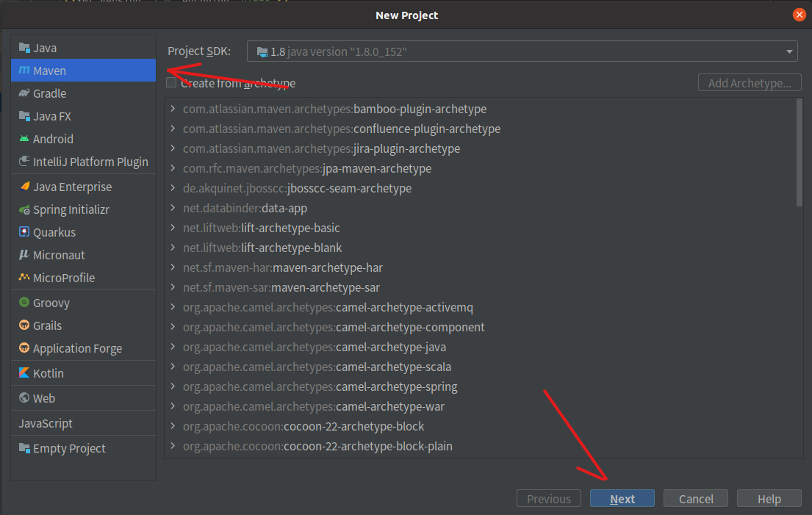Pick Android project type label
This screenshot has width=812, height=515.
click(53, 140)
